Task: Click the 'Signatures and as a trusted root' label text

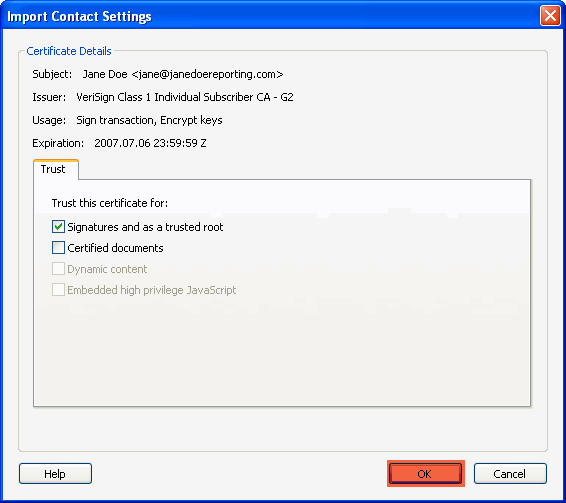Action: click(145, 227)
